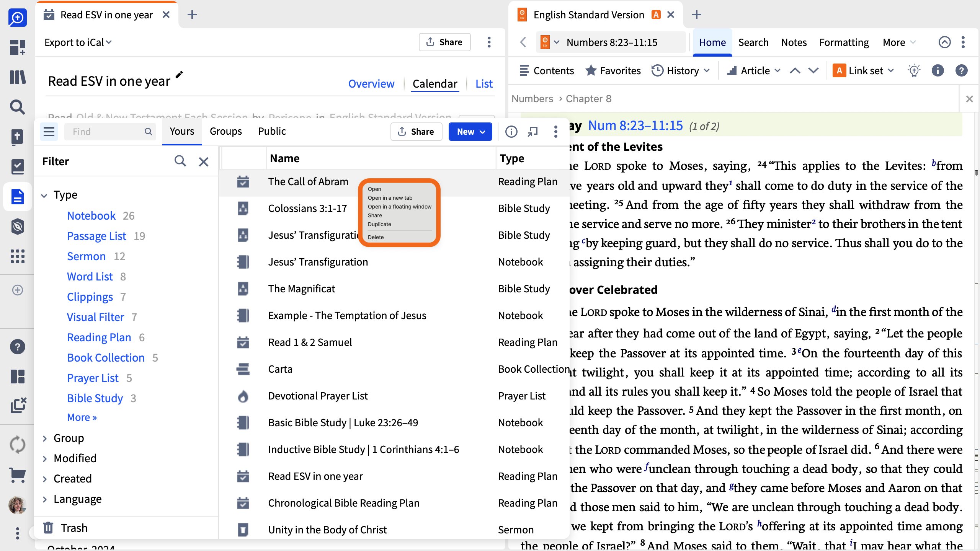Open the New document dropdown button

coord(470,132)
